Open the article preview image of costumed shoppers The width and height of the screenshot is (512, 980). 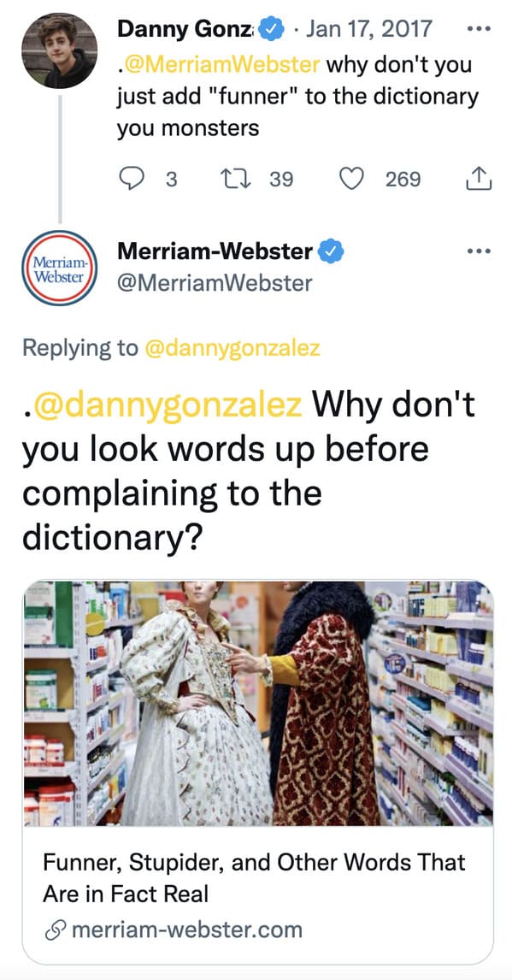coord(257,703)
